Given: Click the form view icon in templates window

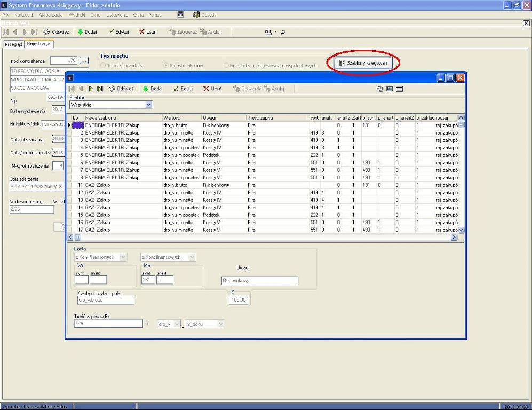Looking at the screenshot, I should coord(399,89).
